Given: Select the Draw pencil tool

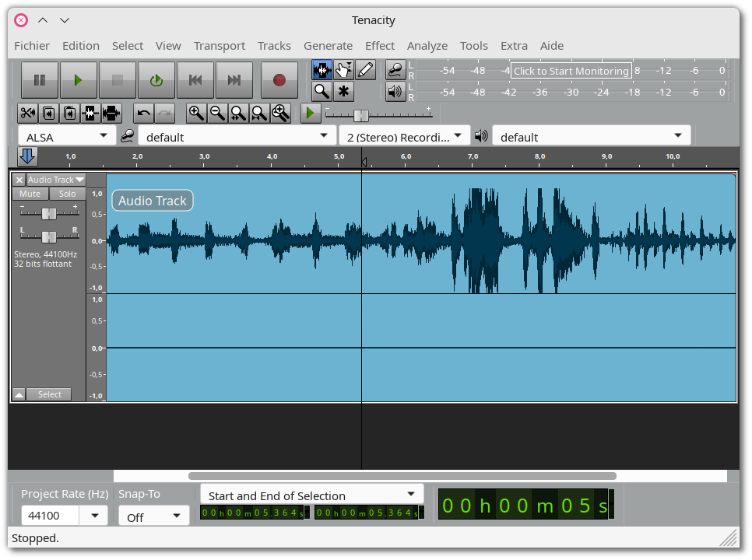Looking at the screenshot, I should coord(365,70).
